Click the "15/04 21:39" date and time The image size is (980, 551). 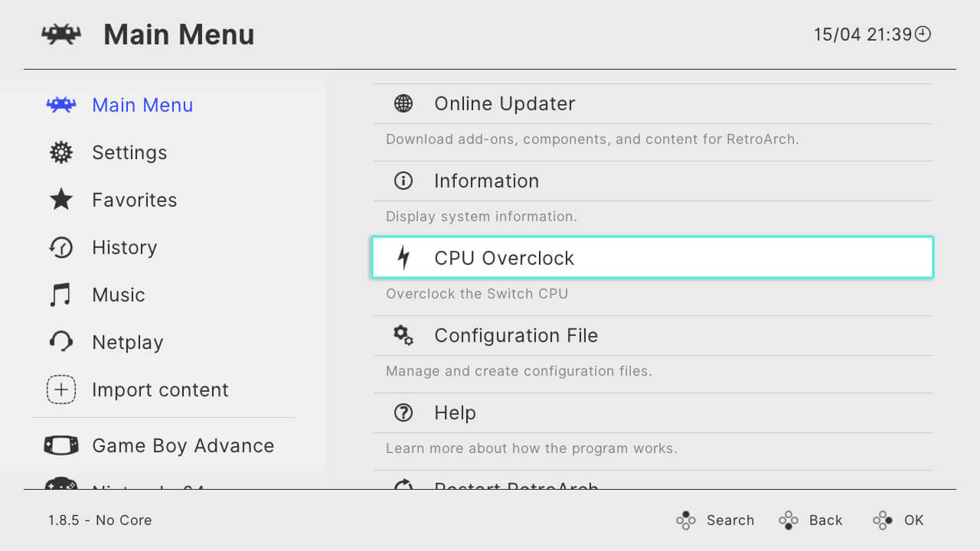pos(863,34)
